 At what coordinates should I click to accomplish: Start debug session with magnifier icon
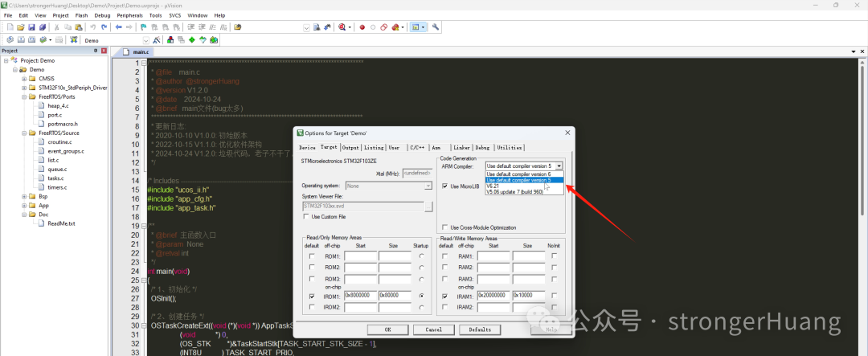[343, 27]
